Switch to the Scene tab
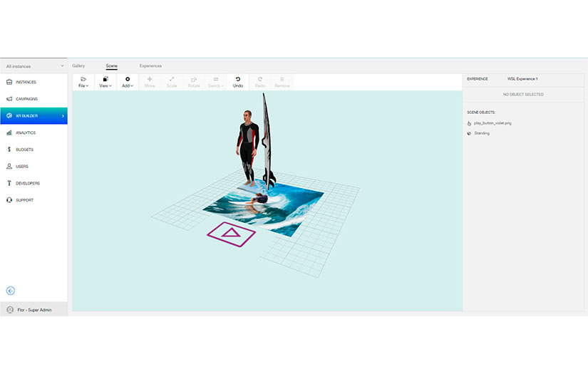Viewport: 588px width, 374px height. pyautogui.click(x=111, y=66)
